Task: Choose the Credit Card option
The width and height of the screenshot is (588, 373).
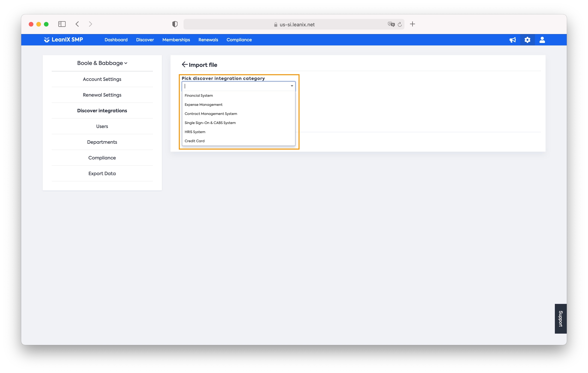Action: 194,141
